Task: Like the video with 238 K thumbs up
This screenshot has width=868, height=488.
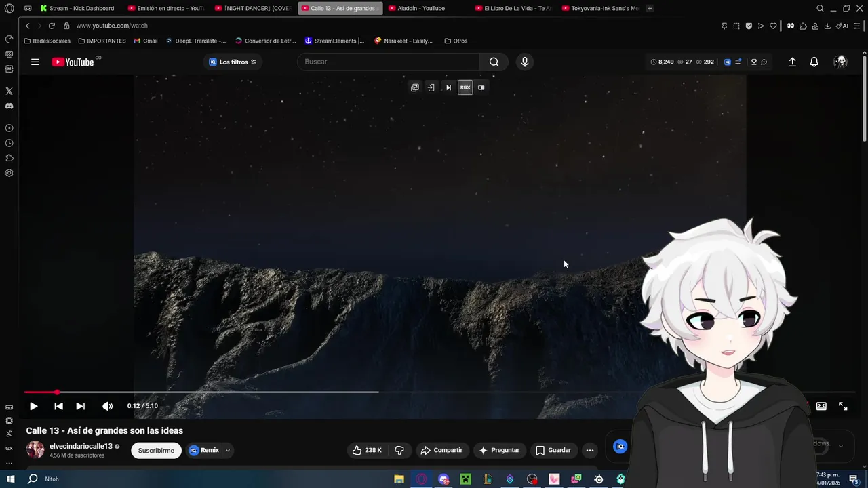Action: pyautogui.click(x=366, y=450)
